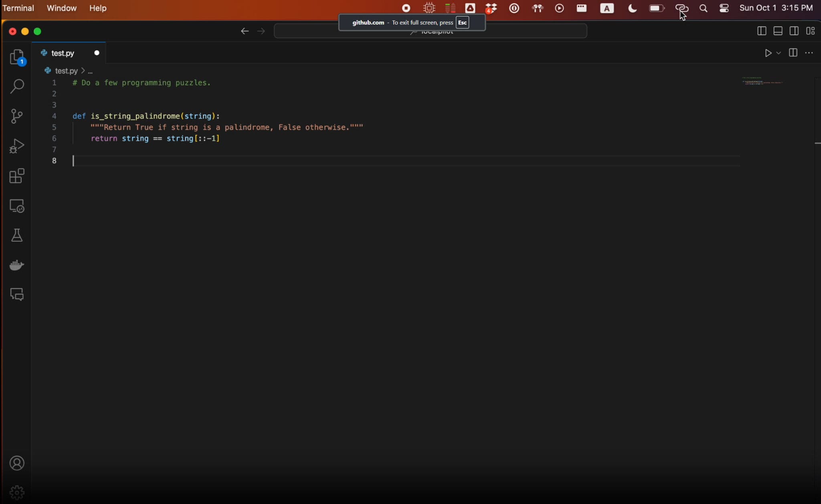Screen dimensions: 821x504
Task: Open editor more actions ellipsis menu
Action: [x=810, y=52]
